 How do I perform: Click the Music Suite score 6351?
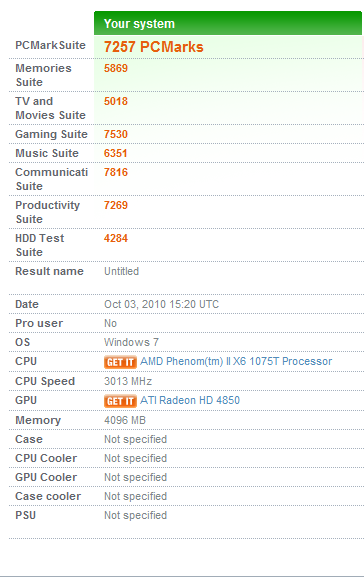116,153
